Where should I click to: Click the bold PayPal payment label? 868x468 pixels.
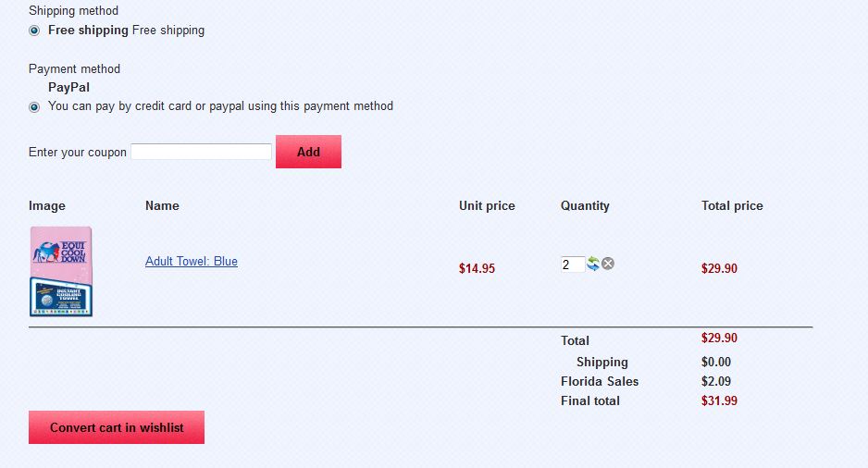68,87
